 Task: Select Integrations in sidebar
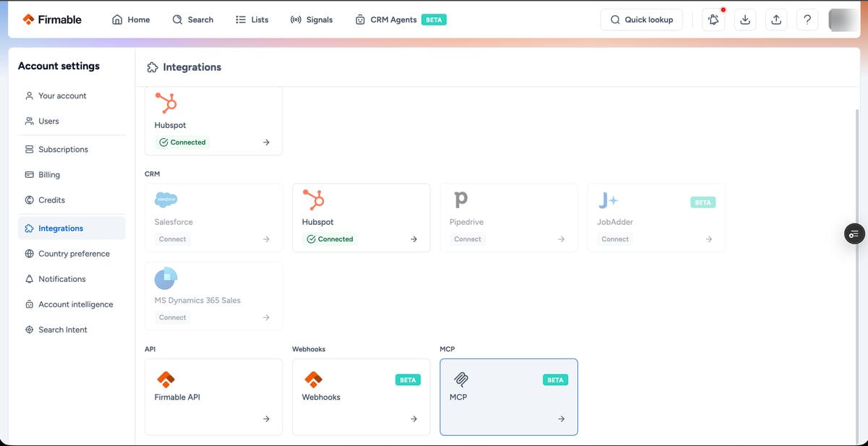click(72, 228)
